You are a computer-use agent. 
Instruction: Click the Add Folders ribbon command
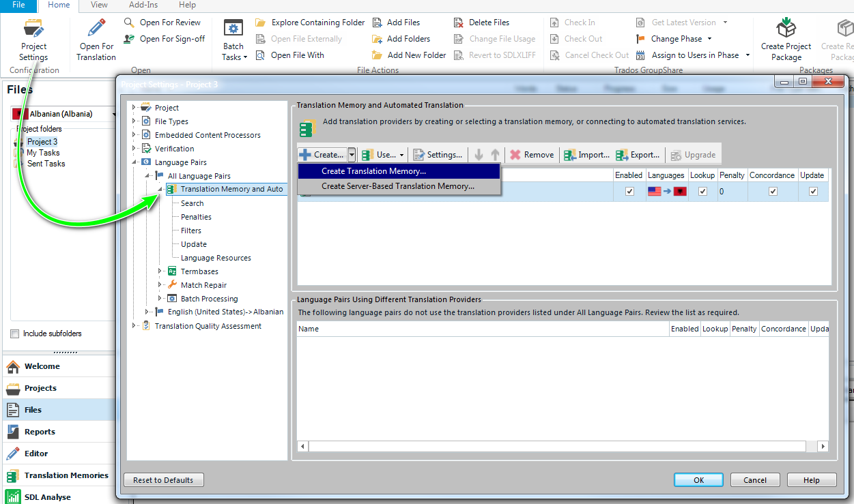tap(401, 39)
